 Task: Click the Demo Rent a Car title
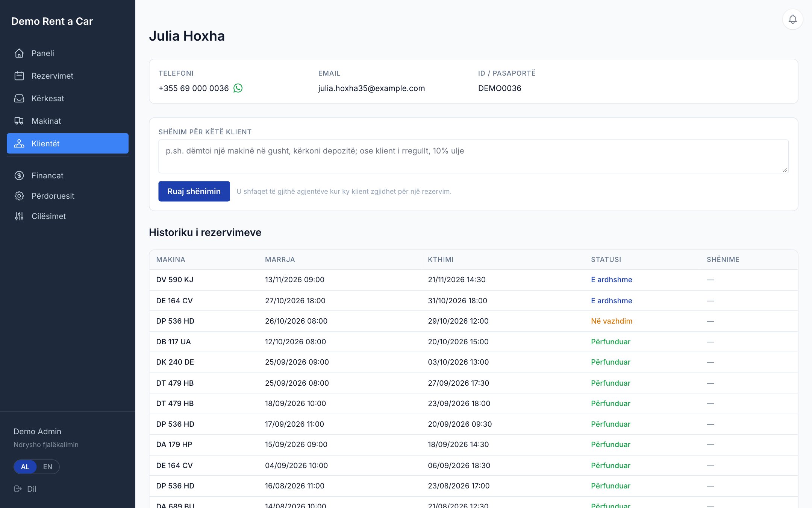point(52,21)
